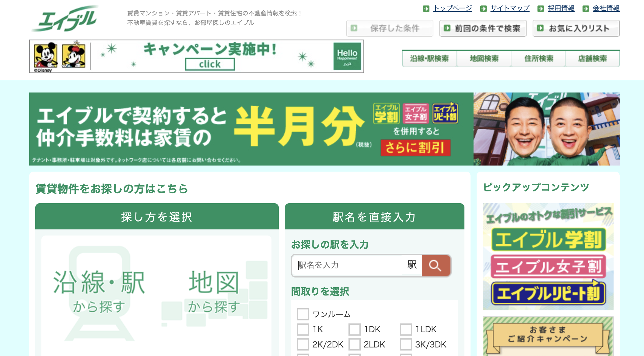Click the Hello Happiness green badge
This screenshot has width=644, height=356.
pyautogui.click(x=347, y=56)
